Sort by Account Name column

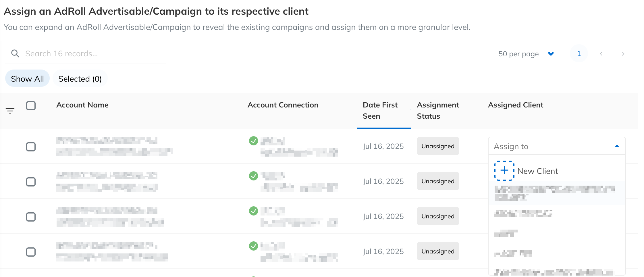pos(82,105)
